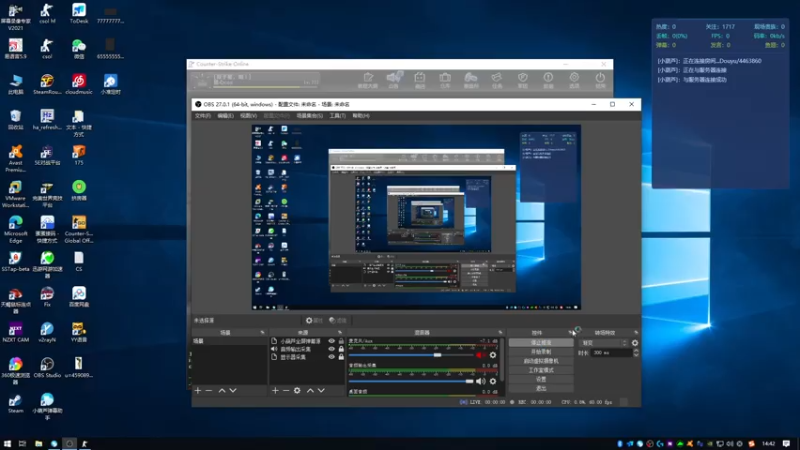Select Steam desktop shortcut

coord(15,403)
